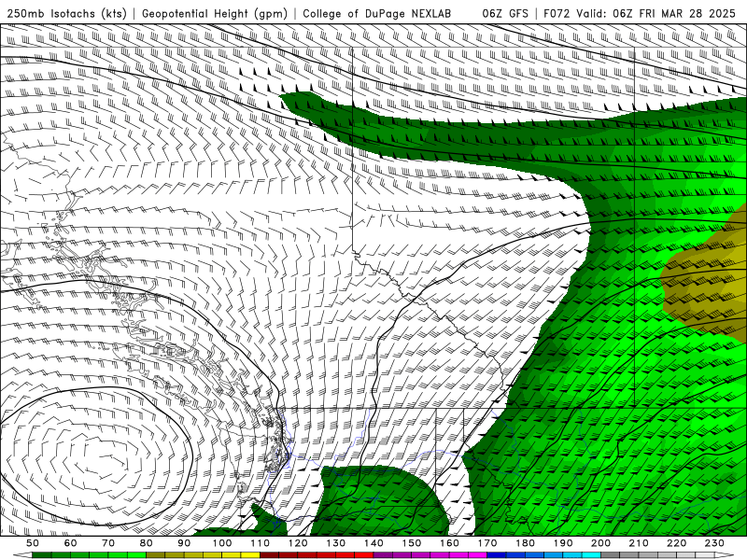This screenshot has height=560, width=747.
Task: Pick the '160' color bar label
Action: (x=449, y=543)
